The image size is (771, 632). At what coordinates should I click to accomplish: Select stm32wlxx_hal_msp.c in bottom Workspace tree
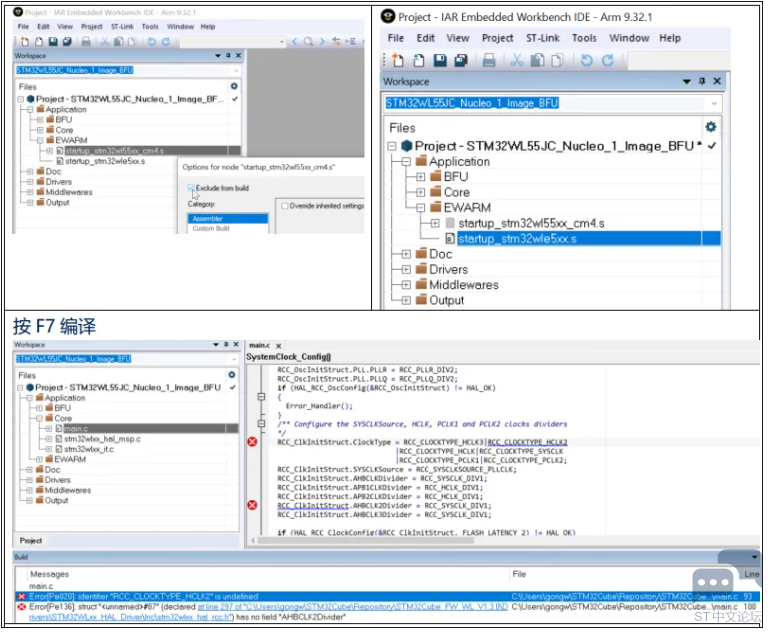coord(102,439)
